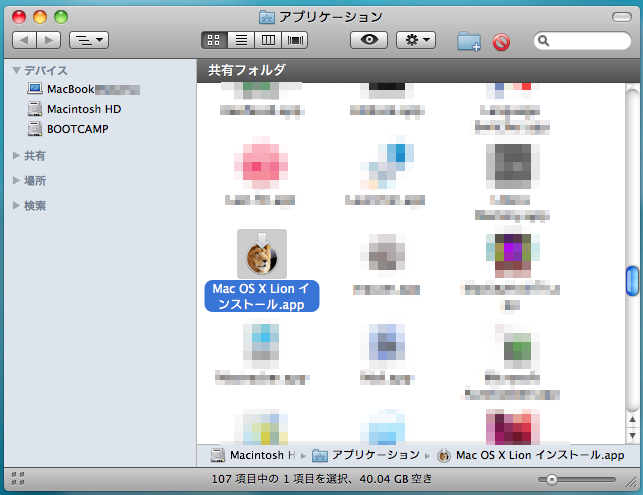Collapse the デバイス sidebar section
Viewport: 643px width, 495px height.
click(x=16, y=70)
